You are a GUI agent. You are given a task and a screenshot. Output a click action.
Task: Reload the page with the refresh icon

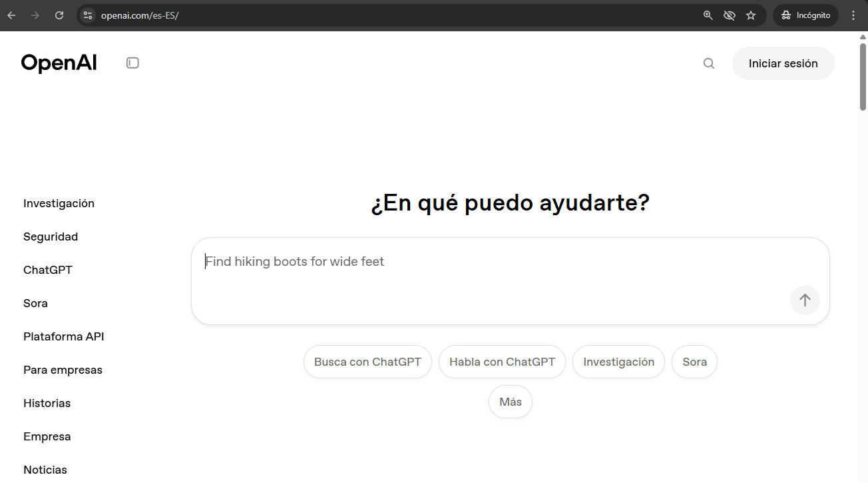coord(59,15)
